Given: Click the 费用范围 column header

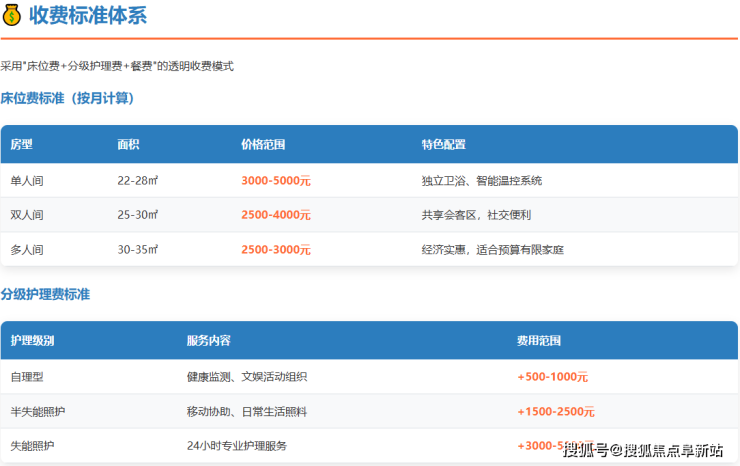Looking at the screenshot, I should tap(539, 341).
